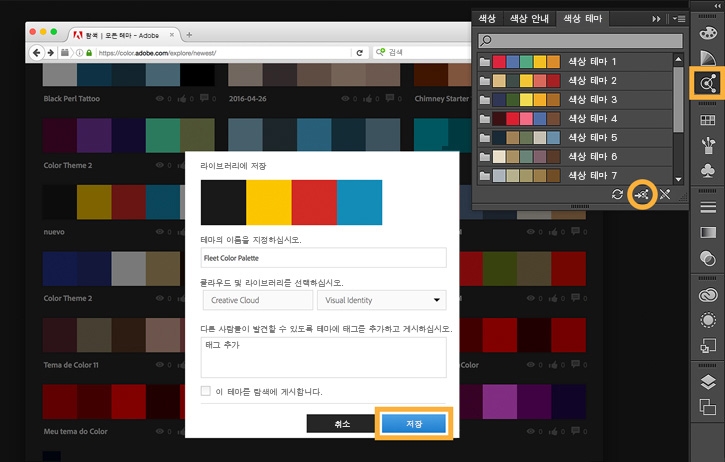
Task: Open the color themes panel options menu
Action: point(679,19)
